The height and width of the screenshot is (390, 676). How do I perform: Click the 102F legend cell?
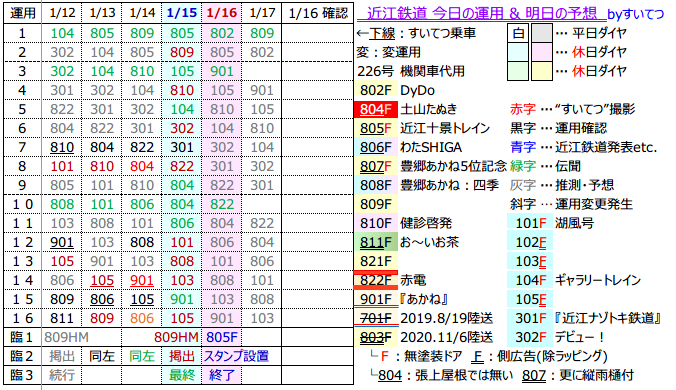(530, 242)
